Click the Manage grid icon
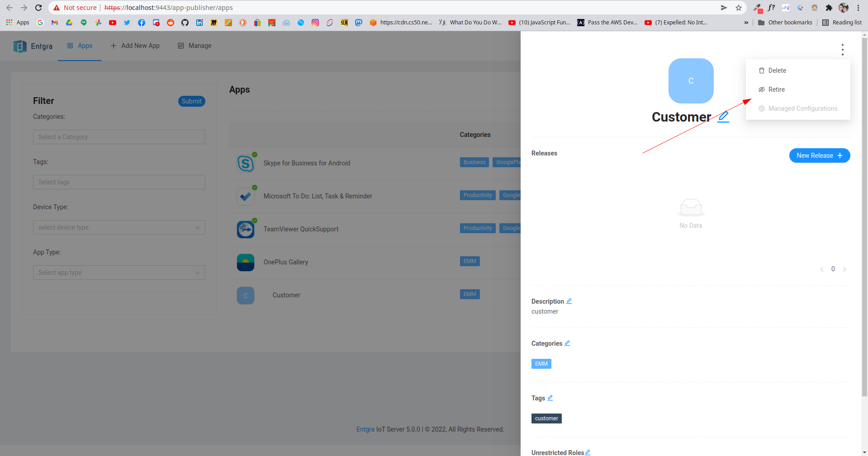This screenshot has width=868, height=456. (x=180, y=45)
